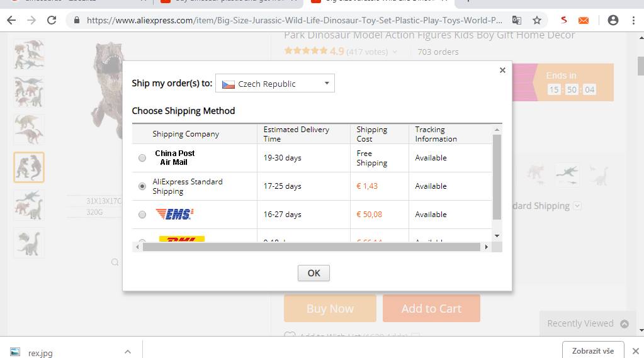Bookmark this page with the star icon
Image resolution: width=644 pixels, height=358 pixels.
536,20
